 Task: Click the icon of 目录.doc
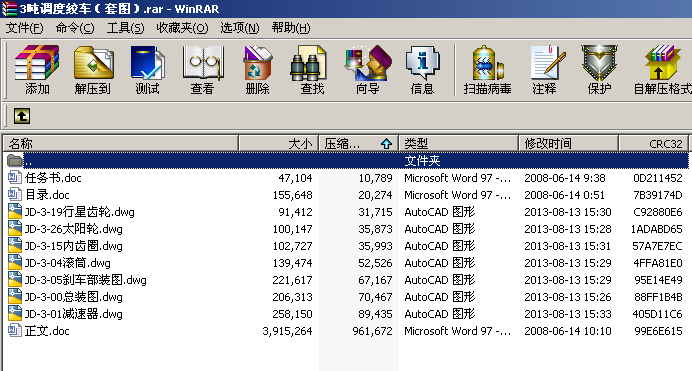tap(15, 195)
